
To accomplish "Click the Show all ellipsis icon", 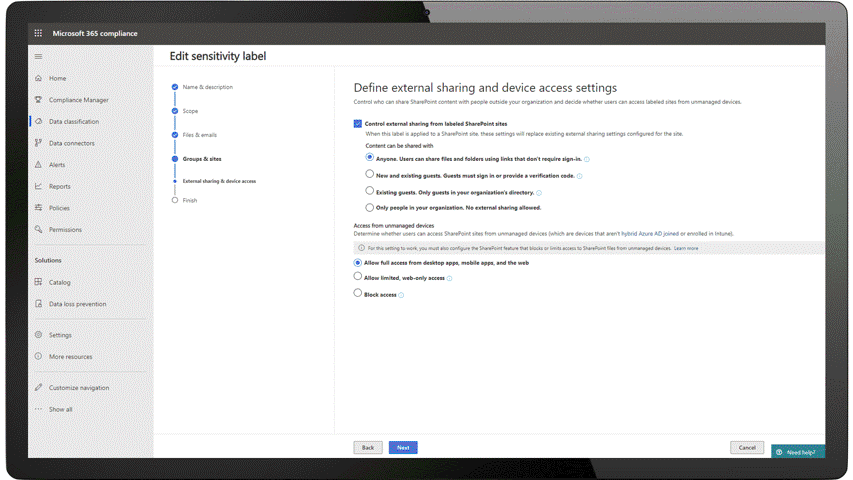I will [38, 409].
